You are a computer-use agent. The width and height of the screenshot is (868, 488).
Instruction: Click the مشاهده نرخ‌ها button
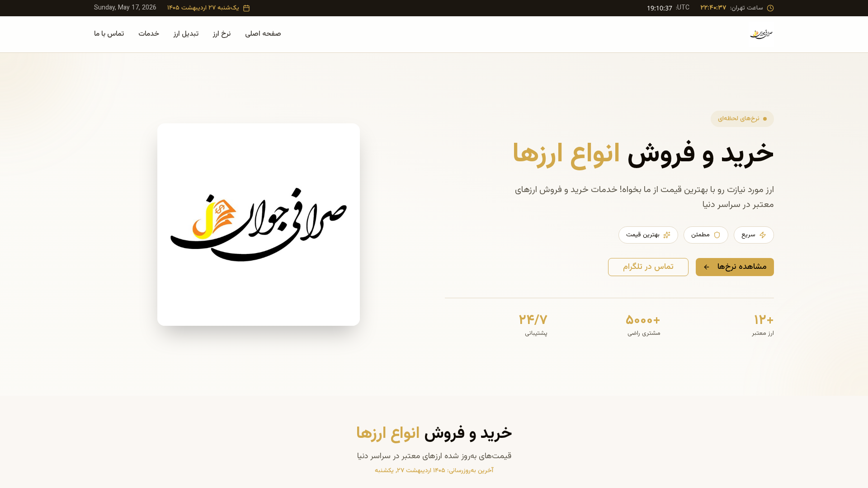point(735,267)
